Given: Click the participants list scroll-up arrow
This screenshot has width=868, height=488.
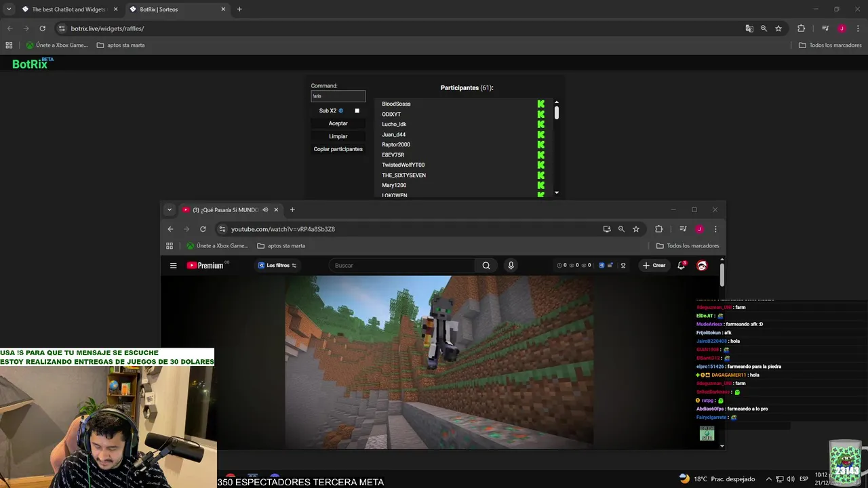Looking at the screenshot, I should pos(557,102).
